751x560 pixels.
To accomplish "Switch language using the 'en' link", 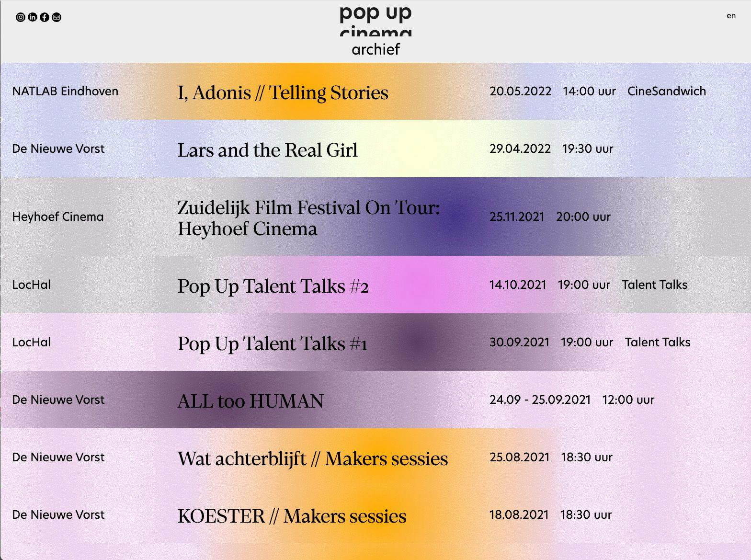I will 731,16.
